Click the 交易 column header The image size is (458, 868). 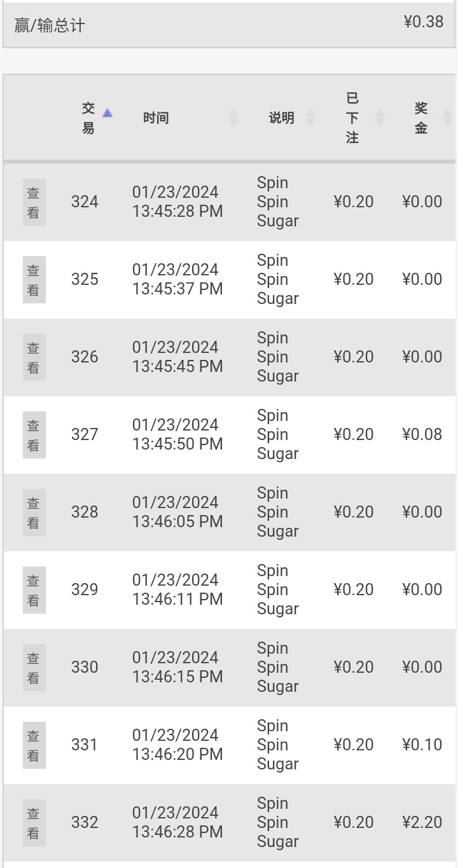coord(88,118)
